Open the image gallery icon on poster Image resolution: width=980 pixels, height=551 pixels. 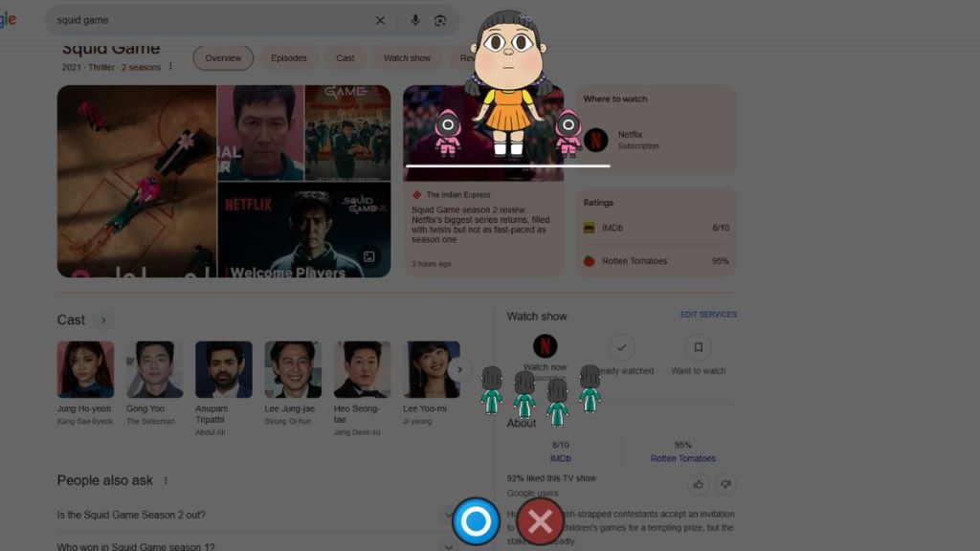coord(368,256)
